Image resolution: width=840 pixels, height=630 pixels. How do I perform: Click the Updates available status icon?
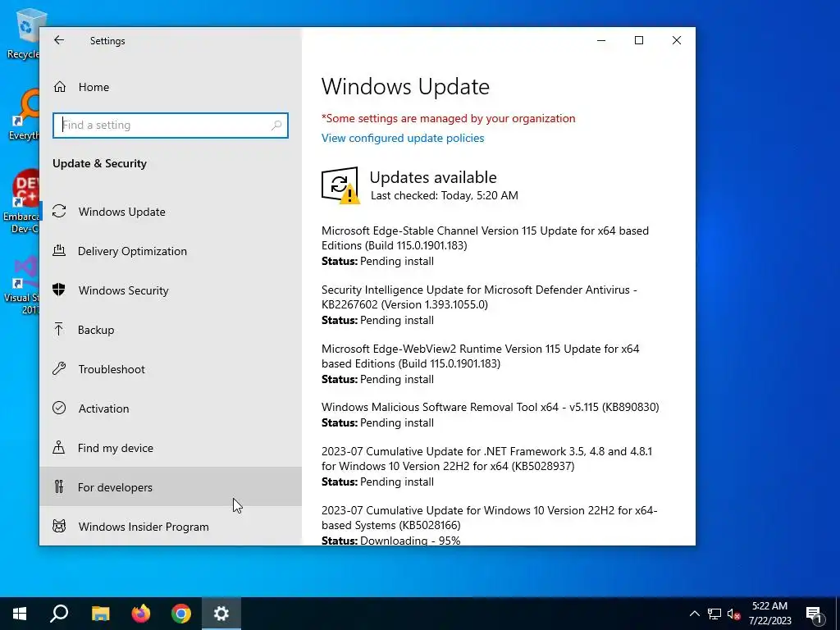click(x=340, y=185)
